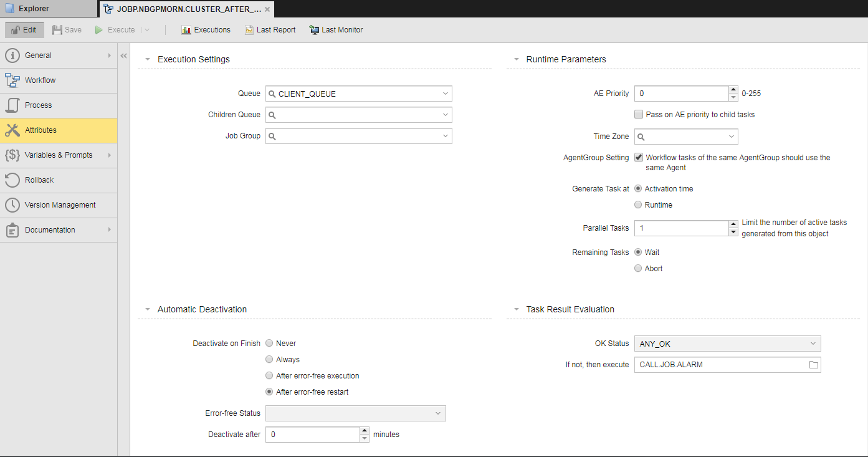Collapse Automatic Deactivation section
This screenshot has width=868, height=457.
[148, 309]
